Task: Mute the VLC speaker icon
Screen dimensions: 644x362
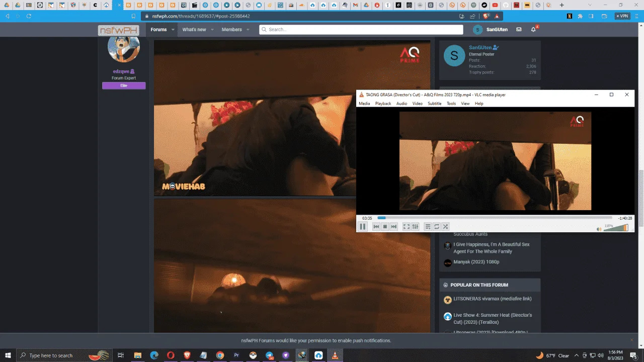Action: (x=599, y=229)
